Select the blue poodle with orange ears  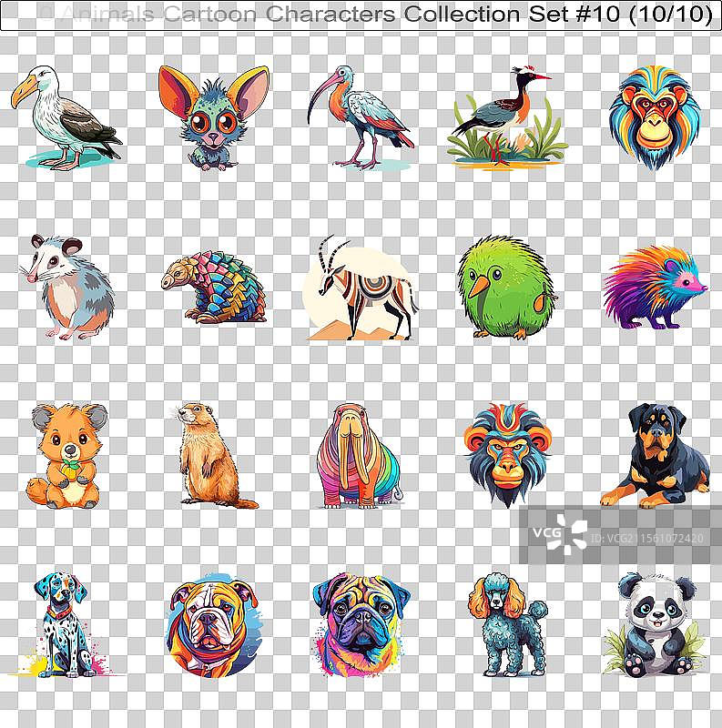pos(506,624)
